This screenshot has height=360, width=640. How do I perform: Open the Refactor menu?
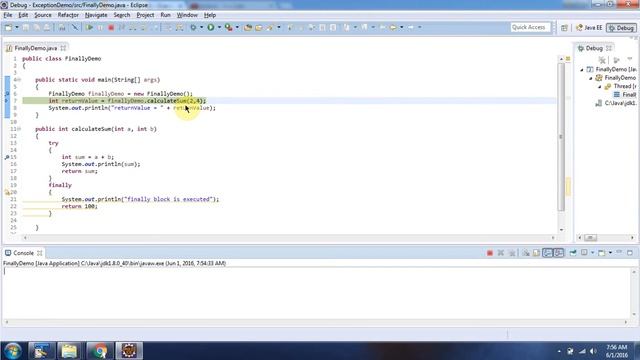point(68,15)
